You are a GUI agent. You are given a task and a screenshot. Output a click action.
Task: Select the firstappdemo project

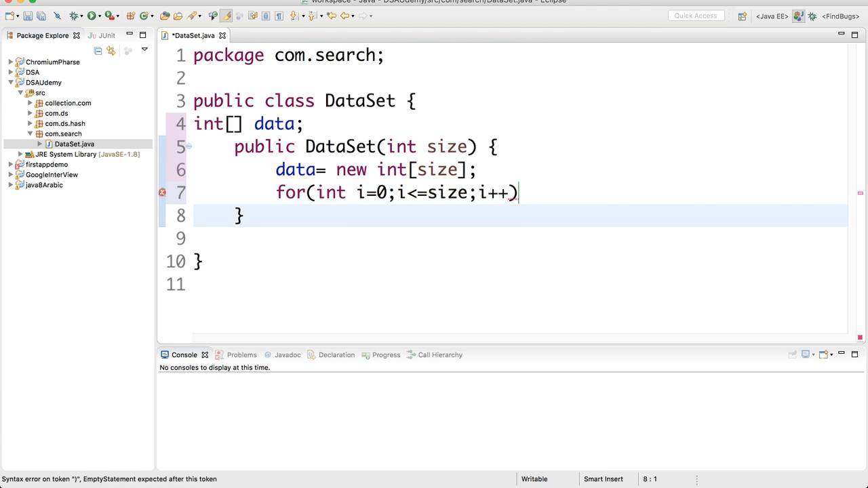(47, 164)
